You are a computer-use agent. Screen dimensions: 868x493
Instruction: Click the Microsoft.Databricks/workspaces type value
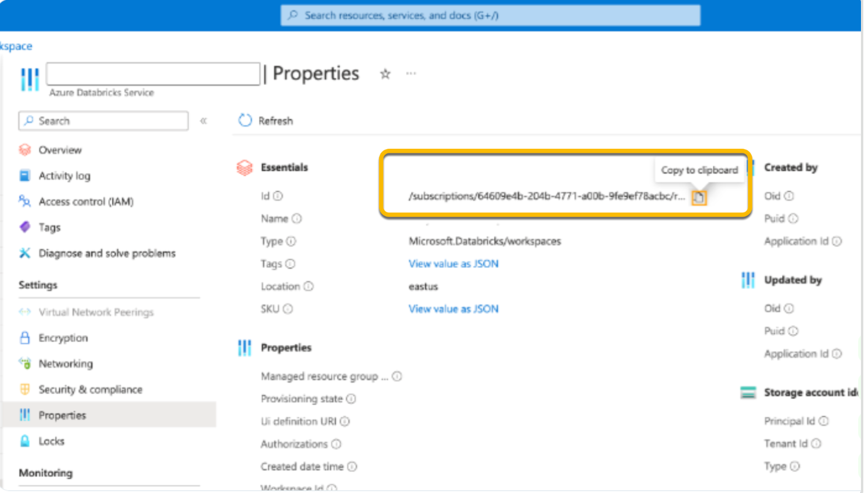485,241
